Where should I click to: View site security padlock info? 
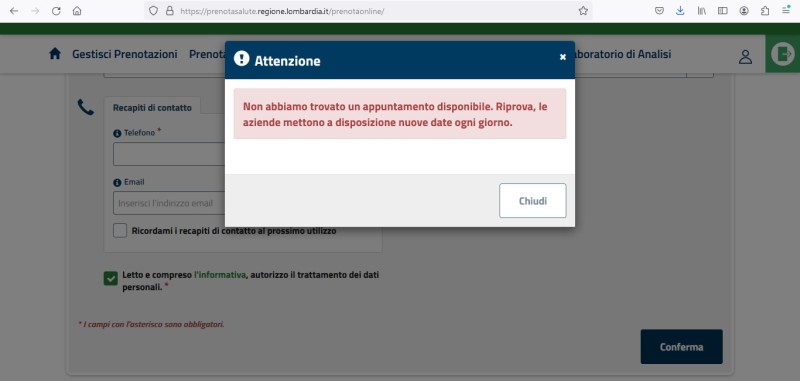click(x=170, y=11)
